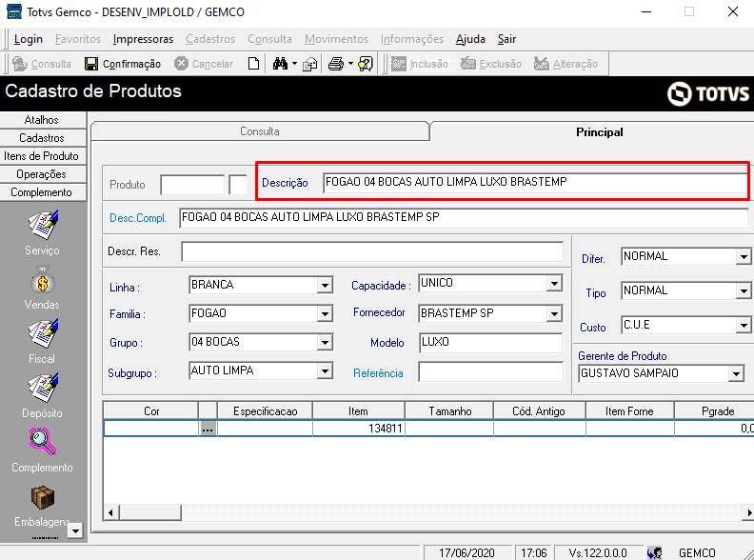Click the Inclusão toolbar button
The image size is (754, 560).
420,64
